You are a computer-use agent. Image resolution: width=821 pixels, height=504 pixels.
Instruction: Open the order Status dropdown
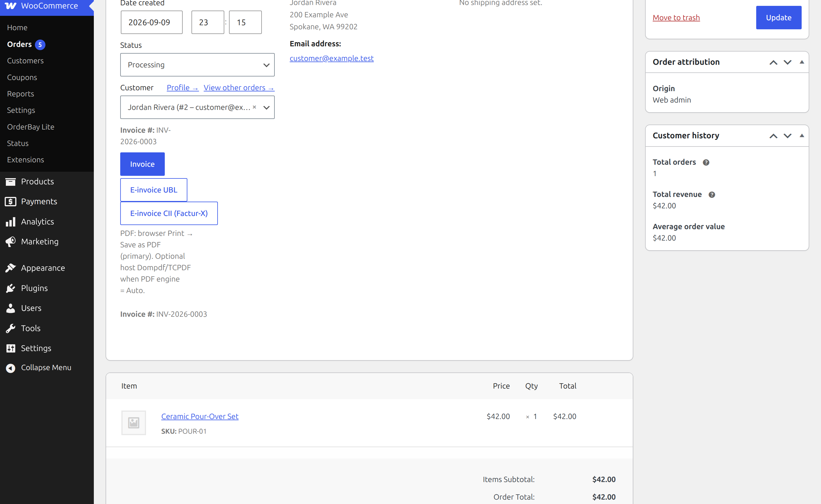point(197,65)
